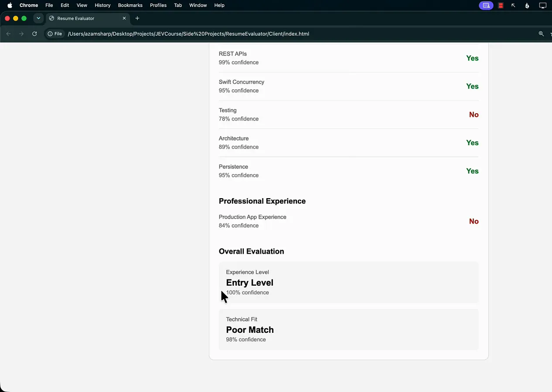Viewport: 552px width, 392px height.
Task: Click the Technical Fit label
Action: tap(242, 319)
